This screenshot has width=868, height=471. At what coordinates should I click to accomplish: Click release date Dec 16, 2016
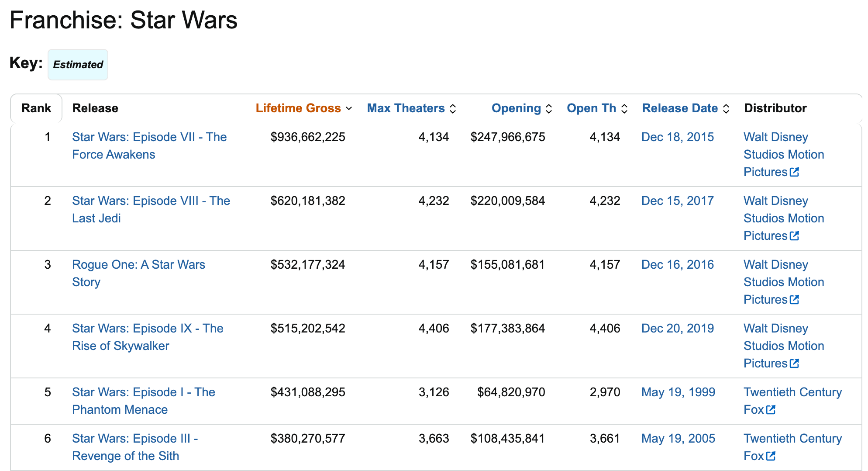tap(678, 265)
